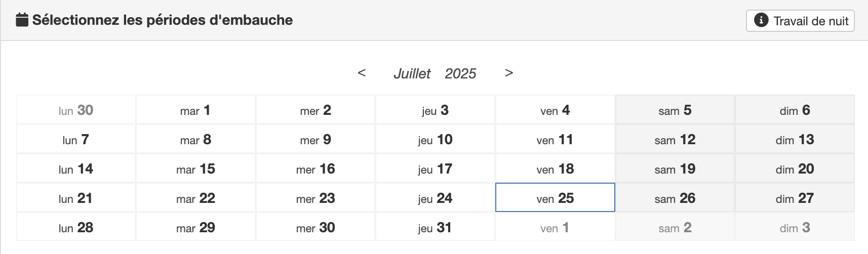The height and width of the screenshot is (254, 868).
Task: Click the 2025 year label
Action: [460, 74]
